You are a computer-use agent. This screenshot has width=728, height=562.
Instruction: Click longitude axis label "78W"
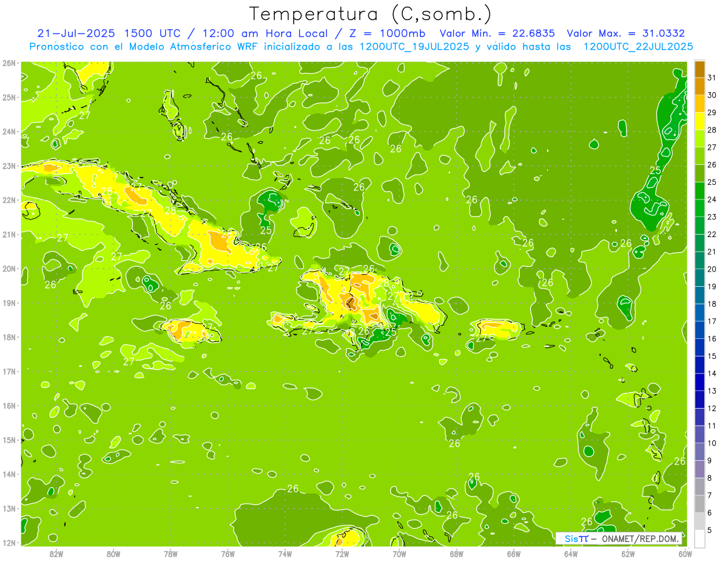(x=170, y=553)
